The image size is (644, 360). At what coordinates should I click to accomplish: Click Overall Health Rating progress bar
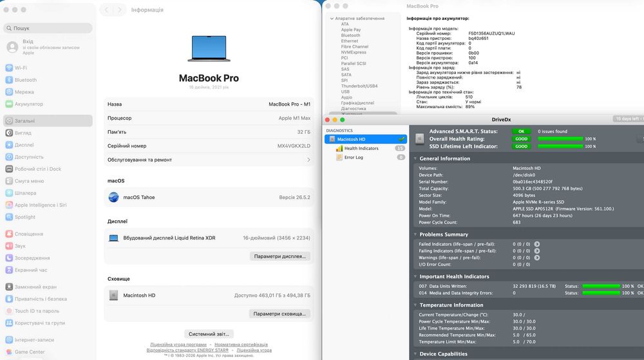560,138
